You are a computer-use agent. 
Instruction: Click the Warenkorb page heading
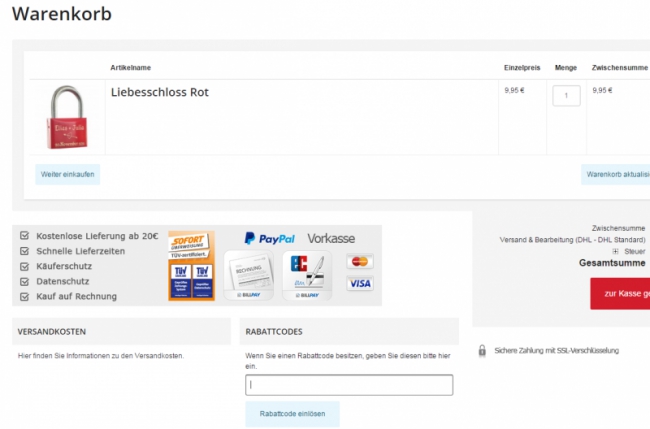[62, 14]
